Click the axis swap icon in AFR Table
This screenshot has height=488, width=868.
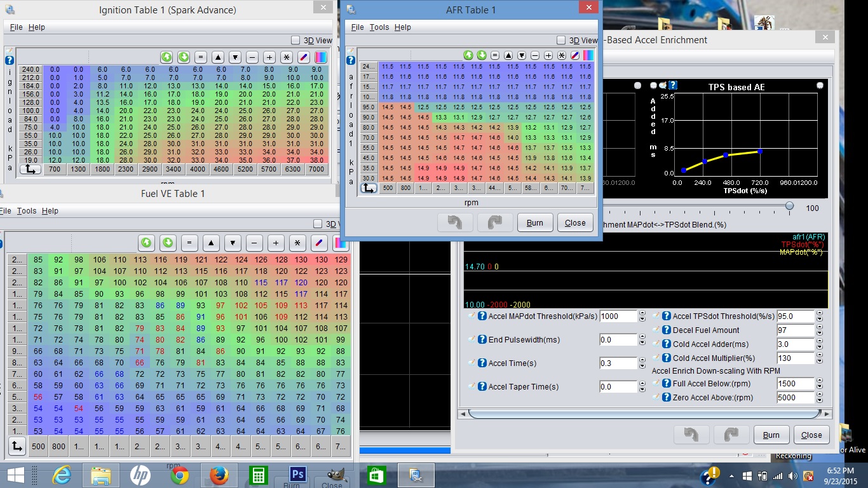pyautogui.click(x=369, y=188)
